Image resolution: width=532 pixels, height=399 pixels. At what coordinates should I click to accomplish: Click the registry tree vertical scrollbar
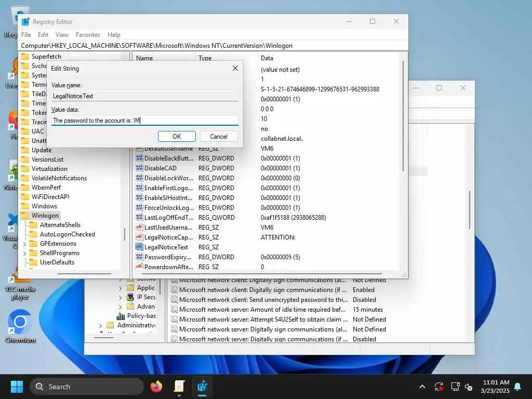125,234
